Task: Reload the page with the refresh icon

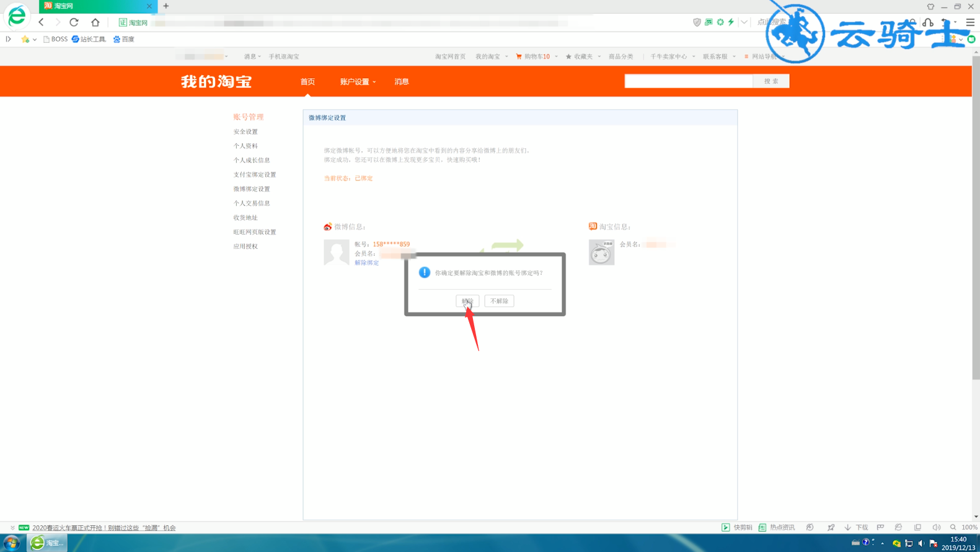Action: click(x=74, y=22)
